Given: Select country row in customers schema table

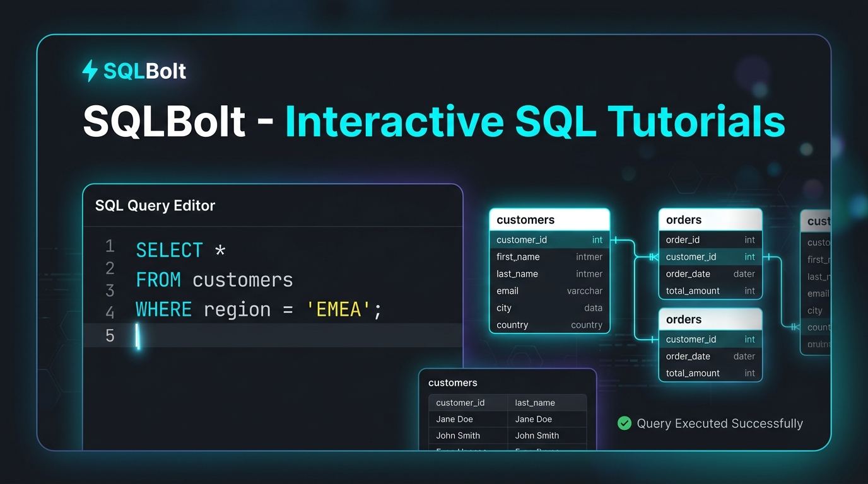Looking at the screenshot, I should [x=549, y=325].
